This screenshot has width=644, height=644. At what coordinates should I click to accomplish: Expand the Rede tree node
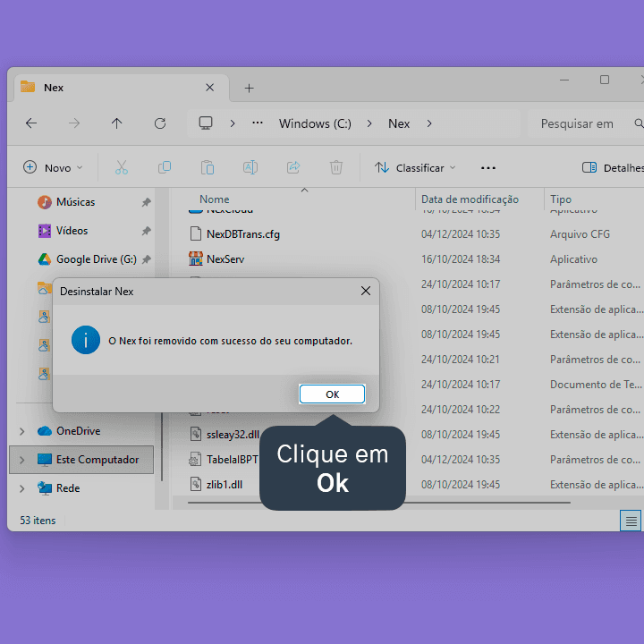(22, 488)
